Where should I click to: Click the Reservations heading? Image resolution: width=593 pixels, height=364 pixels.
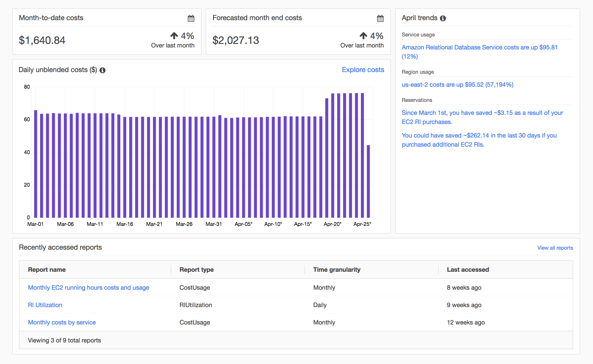coord(417,100)
